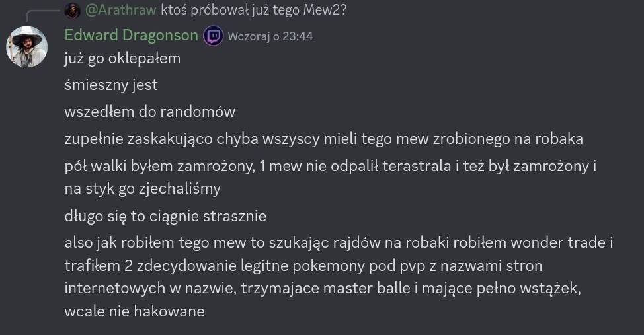
Task: Click the words 'wonder trade' in message
Action: click(558, 242)
